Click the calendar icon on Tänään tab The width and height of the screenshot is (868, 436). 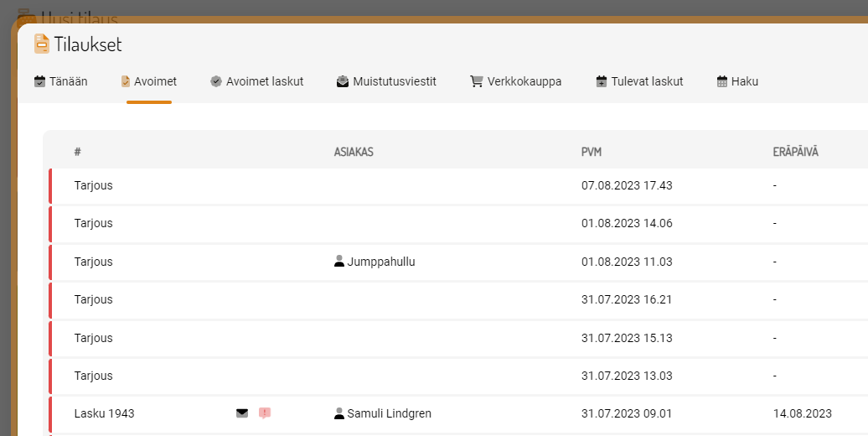(x=39, y=82)
